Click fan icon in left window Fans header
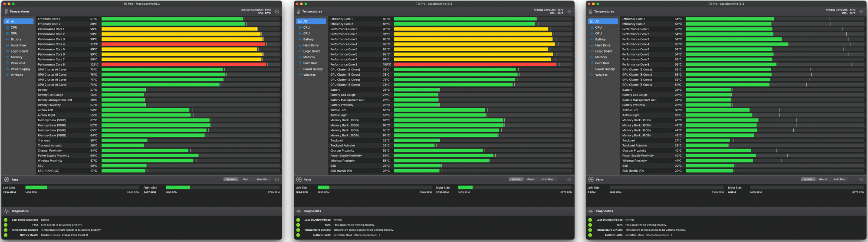Viewport: 868px width, 242px height. pyautogui.click(x=7, y=179)
